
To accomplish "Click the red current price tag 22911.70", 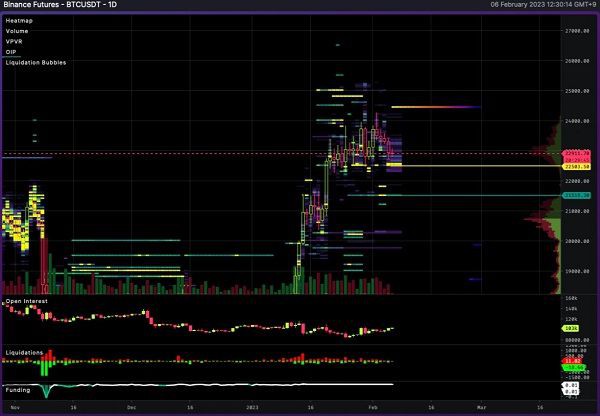I will coord(578,152).
